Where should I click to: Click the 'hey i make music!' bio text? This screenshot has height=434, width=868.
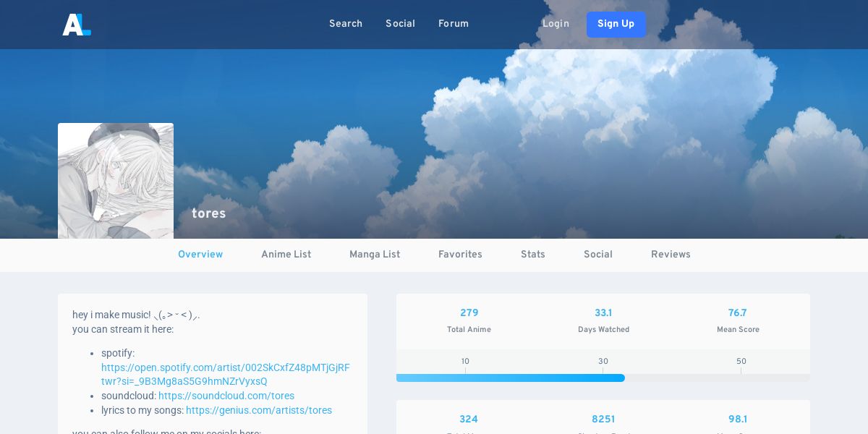136,315
